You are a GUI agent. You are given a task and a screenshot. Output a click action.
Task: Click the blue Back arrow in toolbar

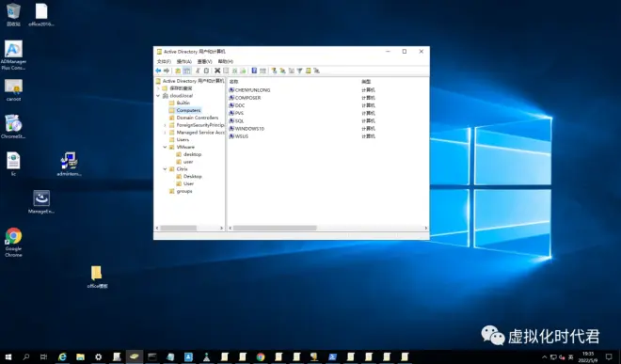pos(158,71)
